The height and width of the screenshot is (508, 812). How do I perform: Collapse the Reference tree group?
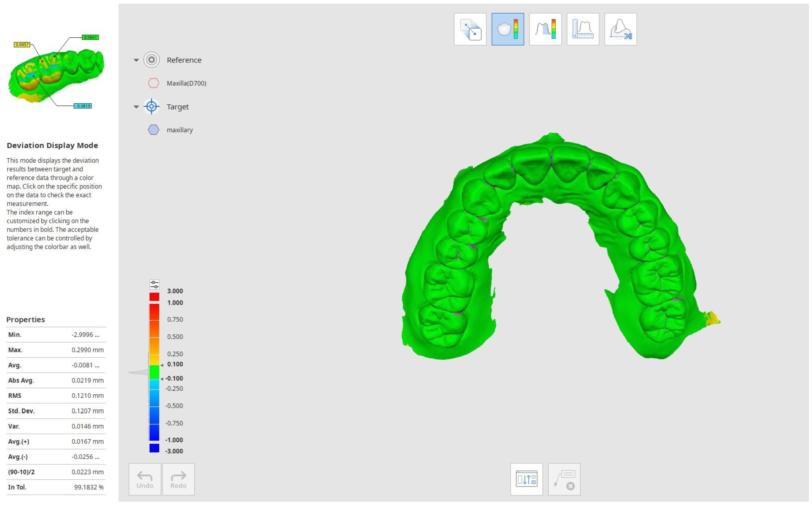(x=136, y=60)
